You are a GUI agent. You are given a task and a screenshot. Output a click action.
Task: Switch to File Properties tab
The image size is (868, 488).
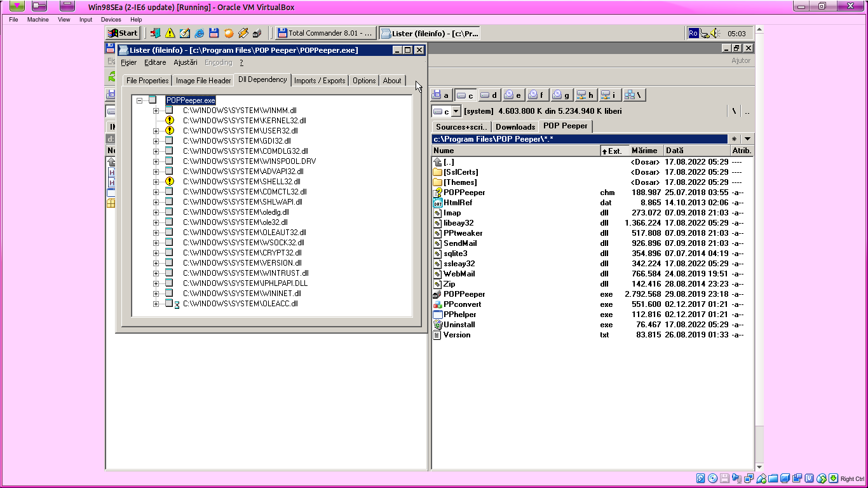click(147, 81)
